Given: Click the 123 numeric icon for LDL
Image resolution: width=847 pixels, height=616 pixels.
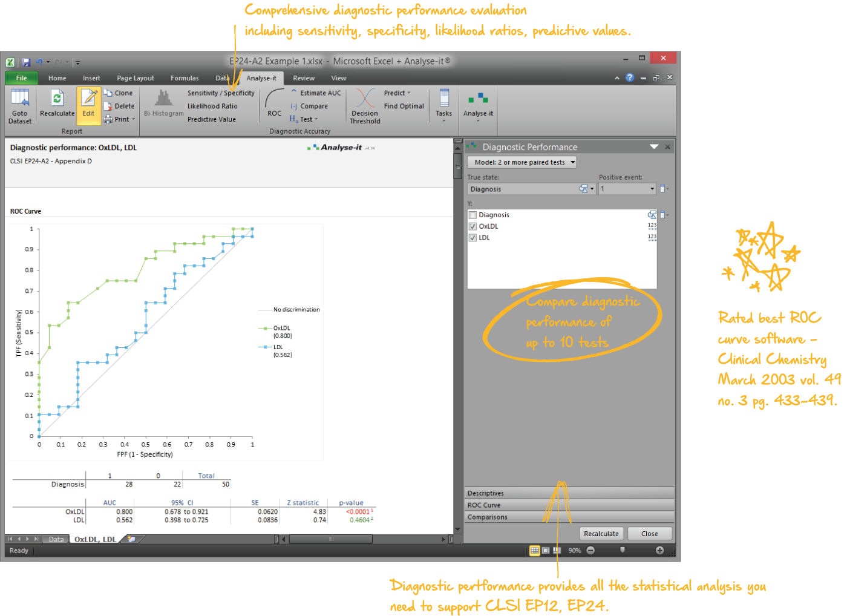Looking at the screenshot, I should click(x=652, y=238).
